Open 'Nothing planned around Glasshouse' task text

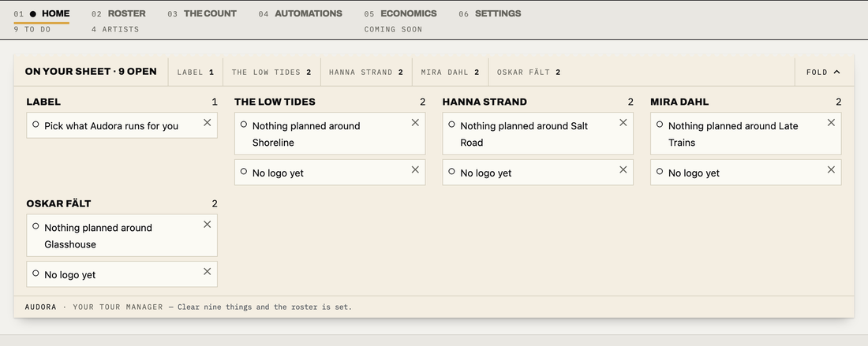[x=98, y=236]
